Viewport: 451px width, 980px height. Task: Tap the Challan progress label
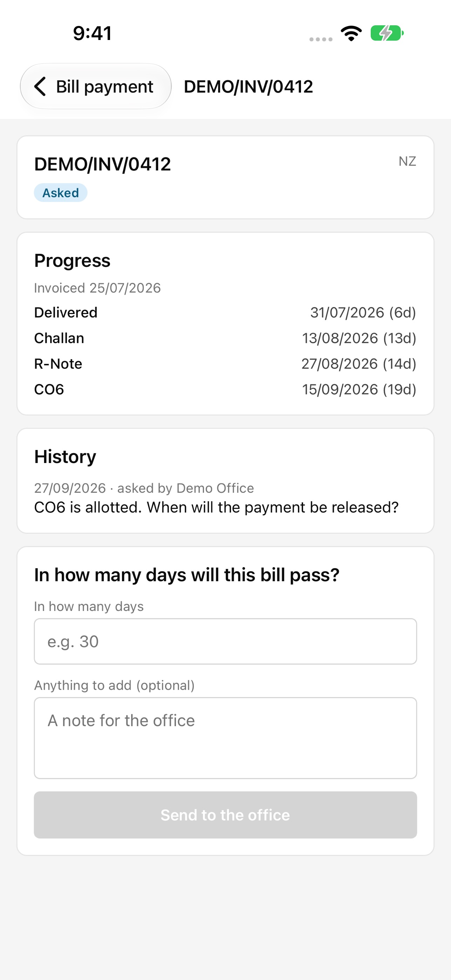click(x=59, y=338)
